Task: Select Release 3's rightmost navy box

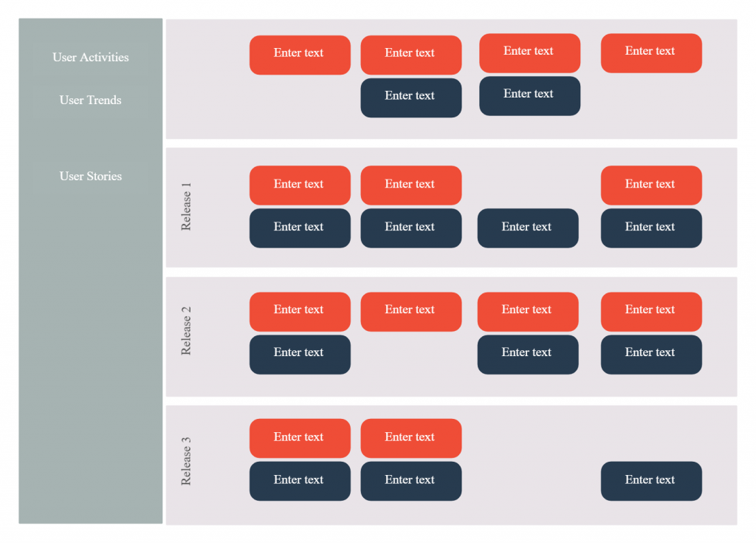Action: point(651,481)
